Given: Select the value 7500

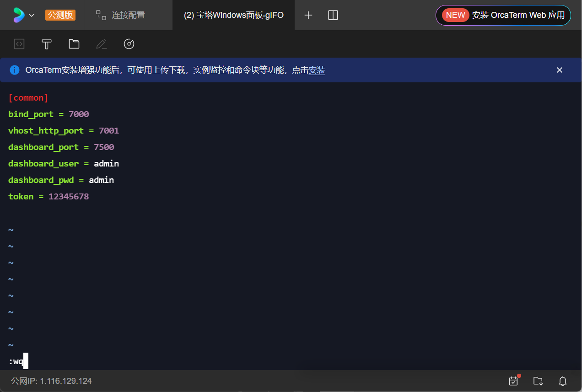Looking at the screenshot, I should click(104, 147).
